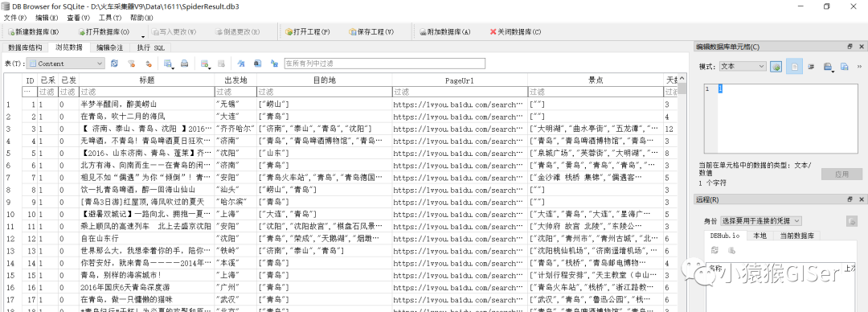This screenshot has height=312, width=868.
Task: Switch to the 执行 SQL tab
Action: (151, 47)
